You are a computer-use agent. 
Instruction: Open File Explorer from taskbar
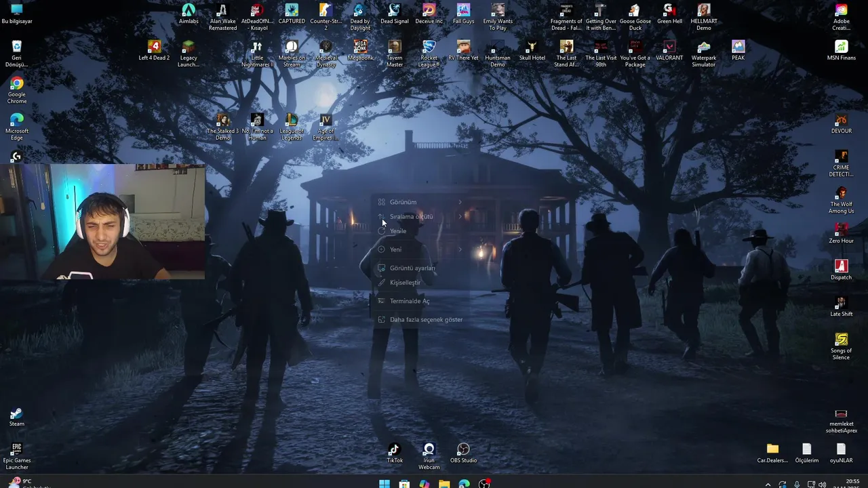pyautogui.click(x=444, y=483)
